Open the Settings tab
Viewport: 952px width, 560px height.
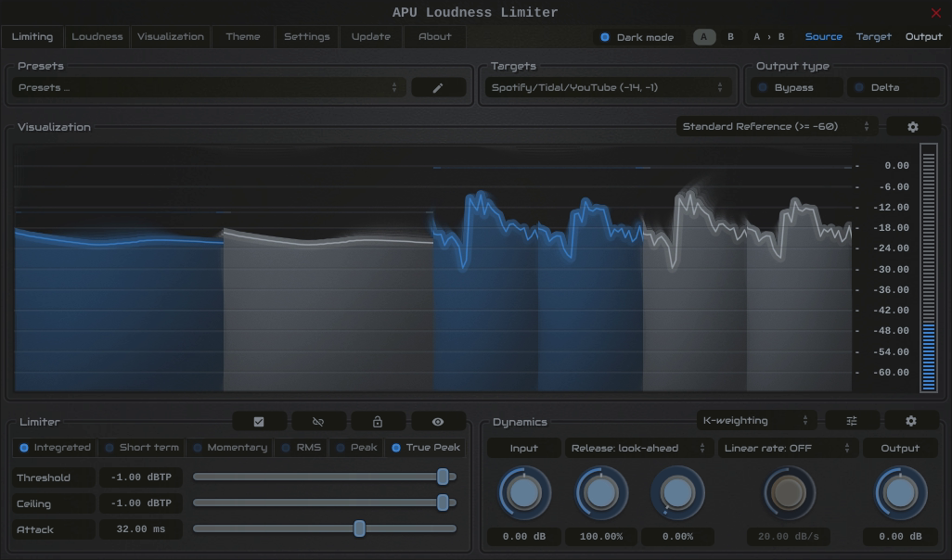coord(307,36)
